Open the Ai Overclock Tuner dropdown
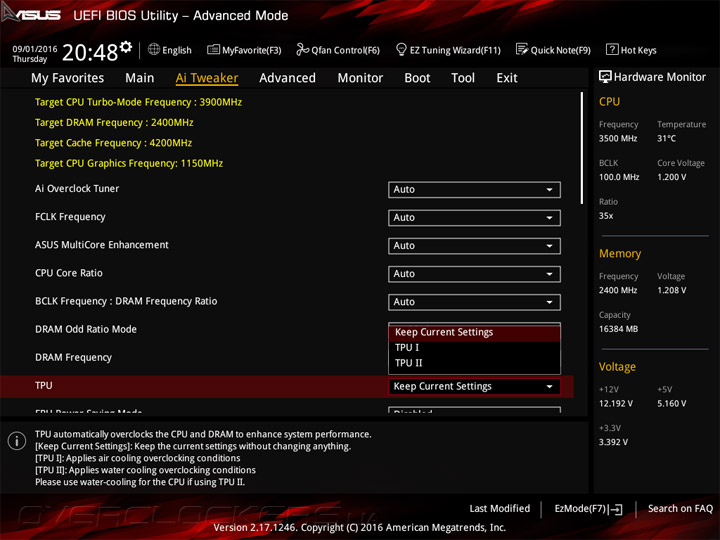Viewport: 720px width, 540px height. (x=474, y=190)
